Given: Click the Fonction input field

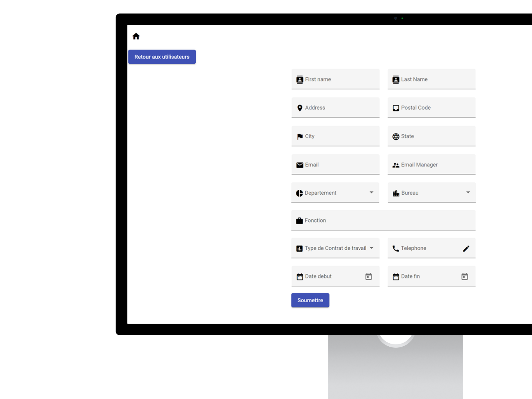Looking at the screenshot, I should (383, 220).
